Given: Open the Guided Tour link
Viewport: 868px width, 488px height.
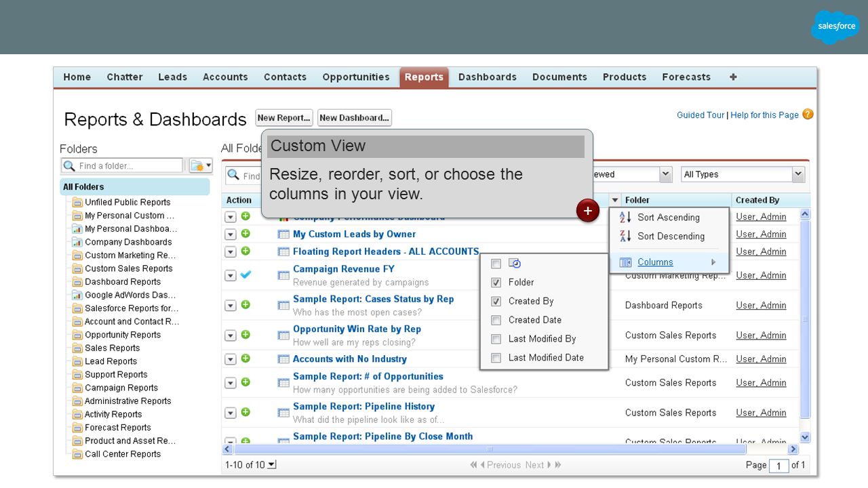Looking at the screenshot, I should 701,115.
